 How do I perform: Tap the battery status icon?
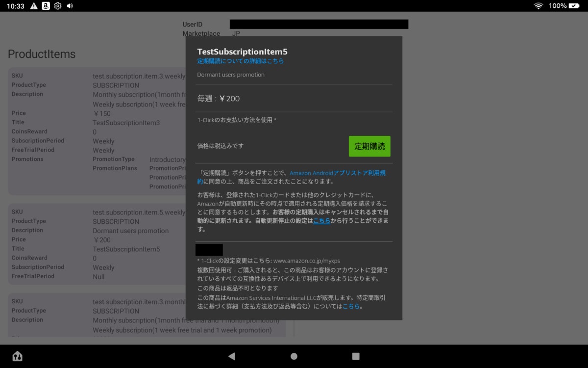[x=575, y=6]
